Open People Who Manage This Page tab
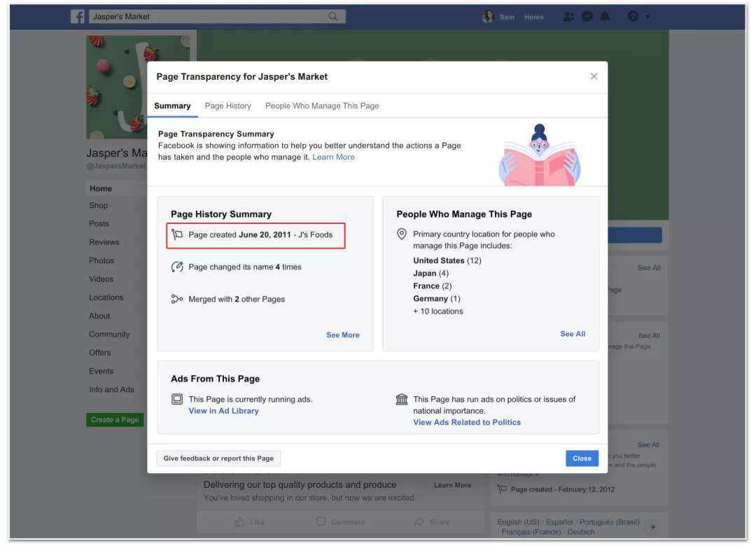 [x=322, y=106]
